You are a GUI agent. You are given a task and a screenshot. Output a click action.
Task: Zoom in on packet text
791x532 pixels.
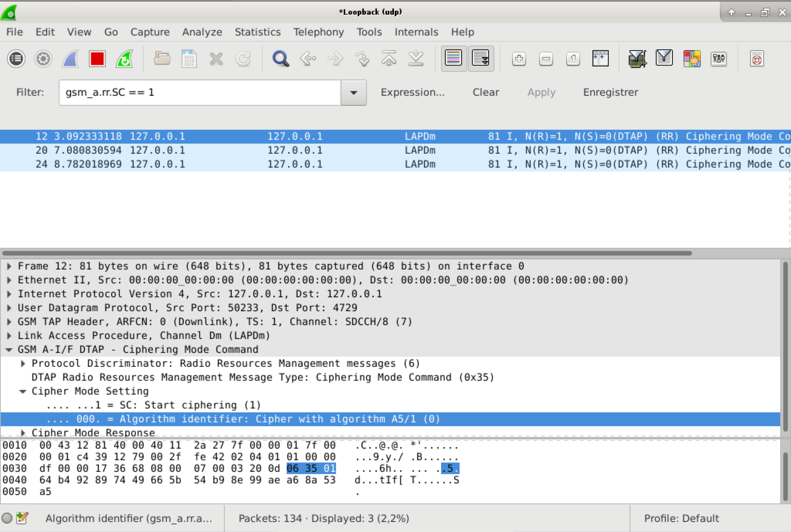pyautogui.click(x=519, y=59)
